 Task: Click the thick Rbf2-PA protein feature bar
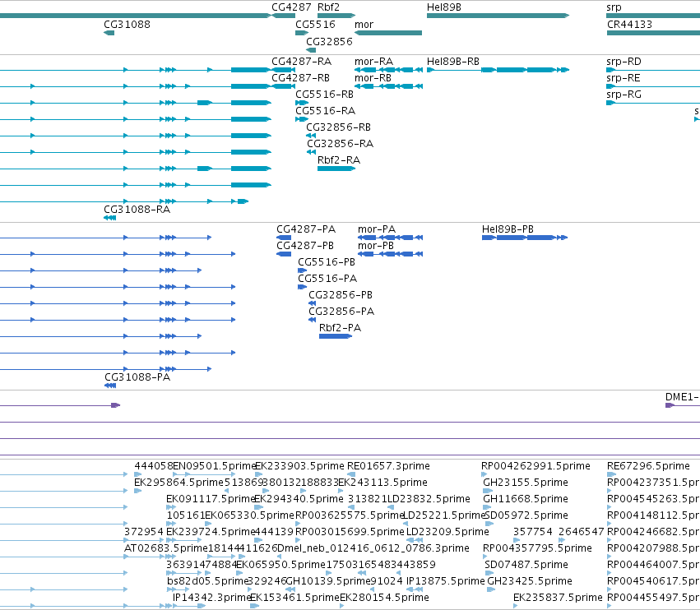(336, 336)
